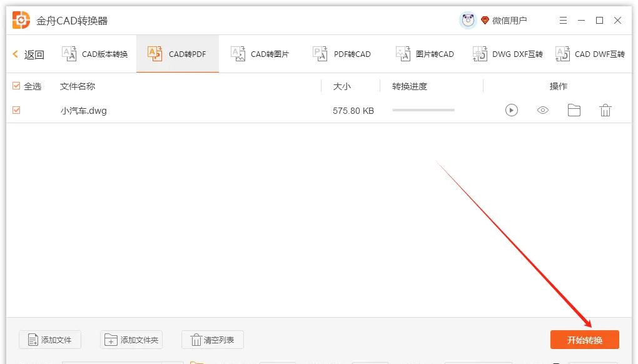
Task: Switch to the CAD DWF互转 tab
Action: click(x=590, y=54)
